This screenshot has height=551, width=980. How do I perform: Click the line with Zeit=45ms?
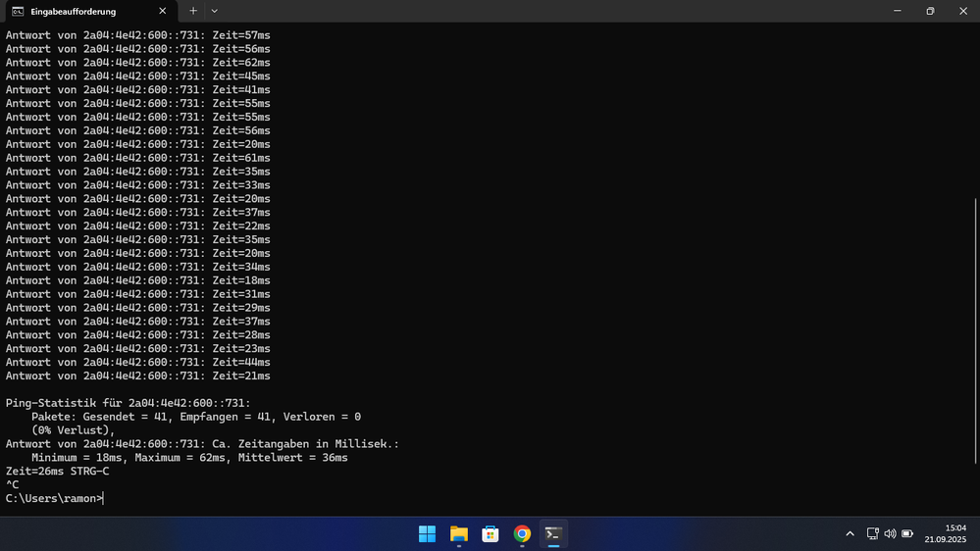tap(138, 76)
